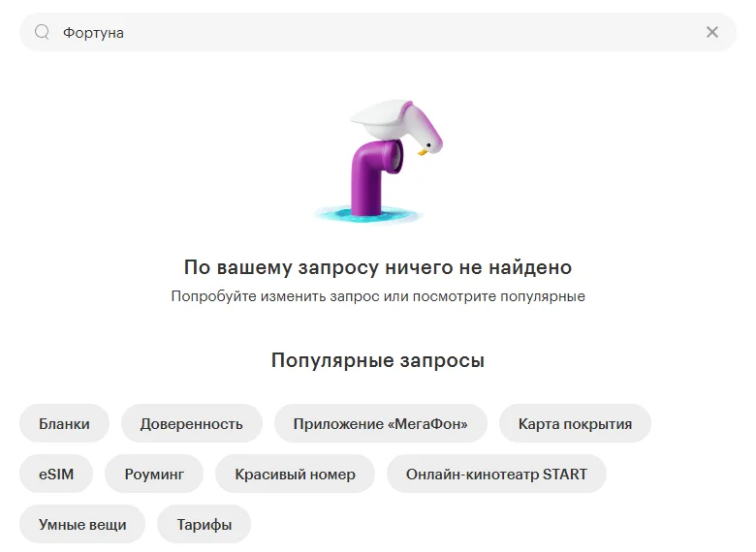Open the Доверенность popular query

(x=191, y=423)
